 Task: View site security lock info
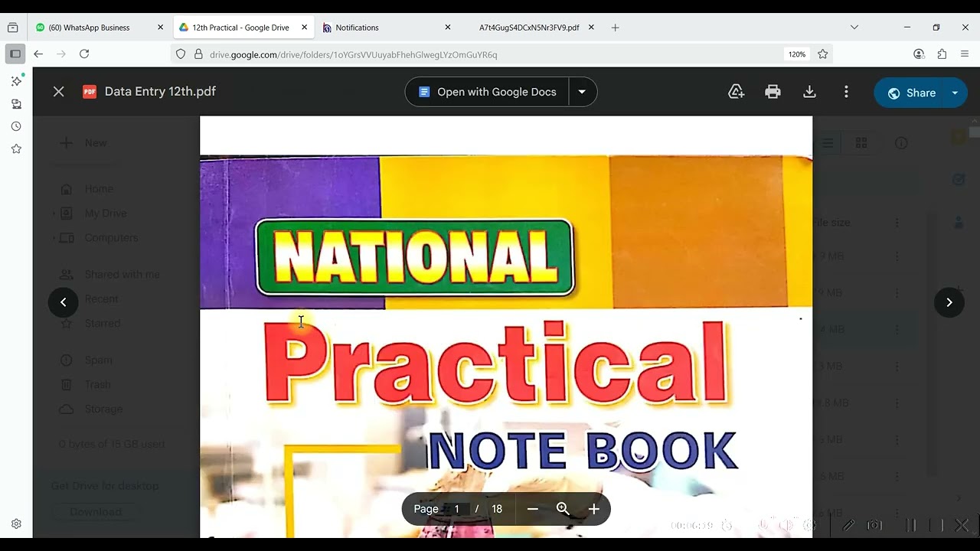coord(198,54)
